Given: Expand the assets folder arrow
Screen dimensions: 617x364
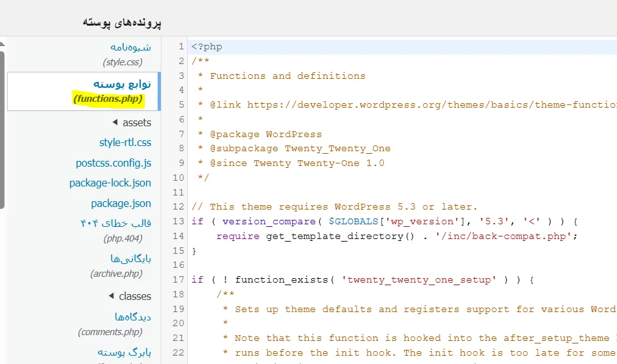Looking at the screenshot, I should [115, 122].
